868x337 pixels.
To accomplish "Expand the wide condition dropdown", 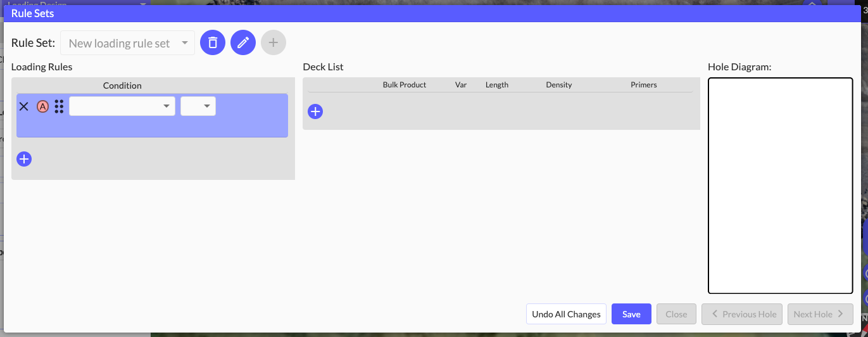I will (x=122, y=106).
